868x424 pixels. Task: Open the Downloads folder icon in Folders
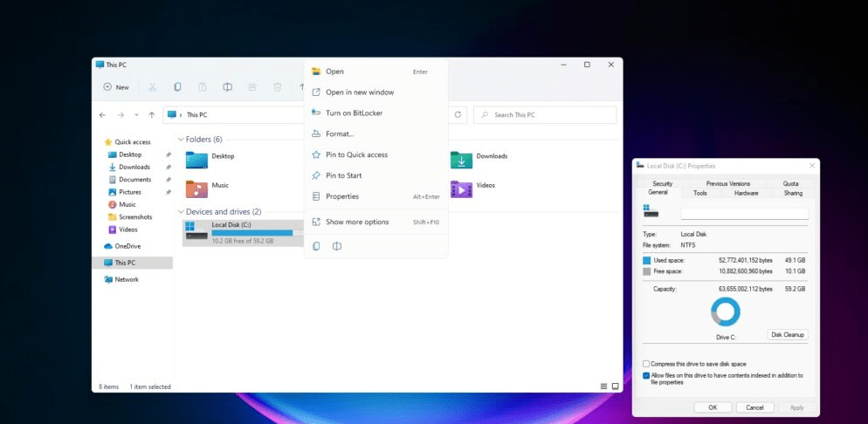click(x=461, y=160)
